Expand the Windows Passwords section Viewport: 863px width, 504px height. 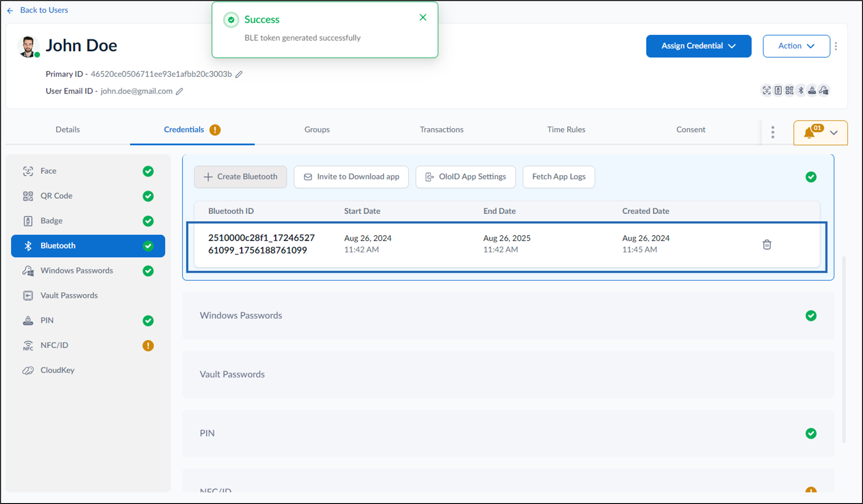pyautogui.click(x=508, y=316)
